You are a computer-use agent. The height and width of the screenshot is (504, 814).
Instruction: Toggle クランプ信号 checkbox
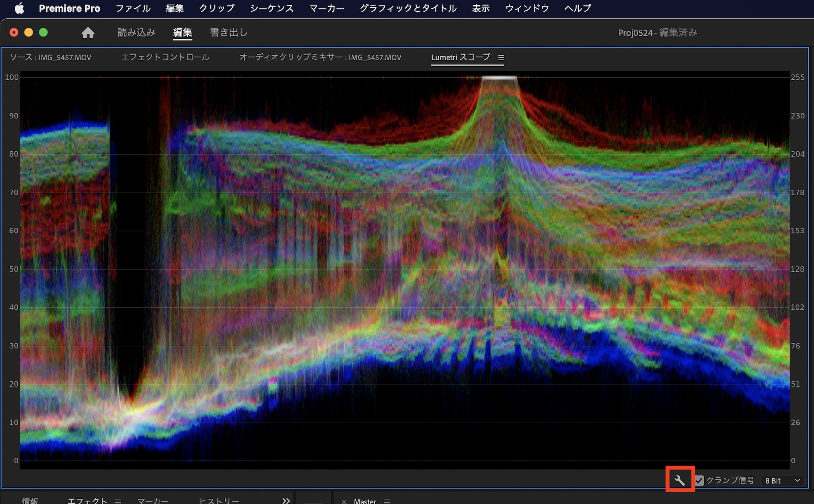[699, 480]
